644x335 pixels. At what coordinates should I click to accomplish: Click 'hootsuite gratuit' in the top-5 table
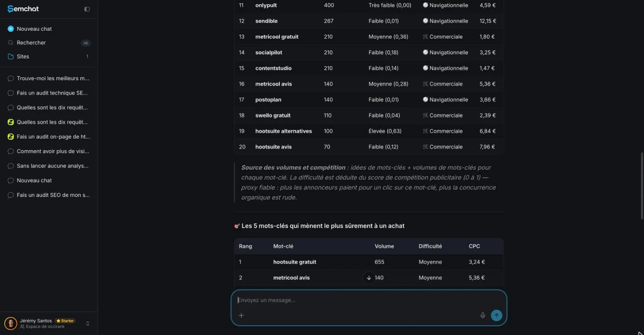(x=295, y=262)
